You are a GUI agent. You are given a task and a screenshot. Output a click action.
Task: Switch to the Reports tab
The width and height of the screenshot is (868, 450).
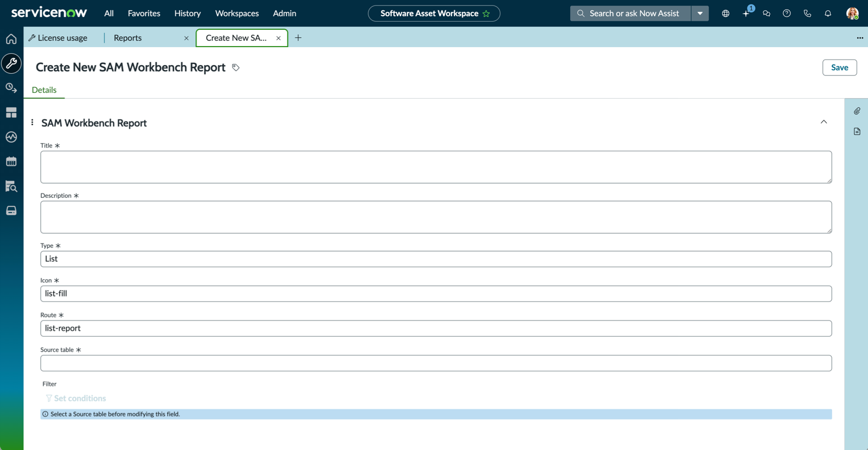click(127, 38)
